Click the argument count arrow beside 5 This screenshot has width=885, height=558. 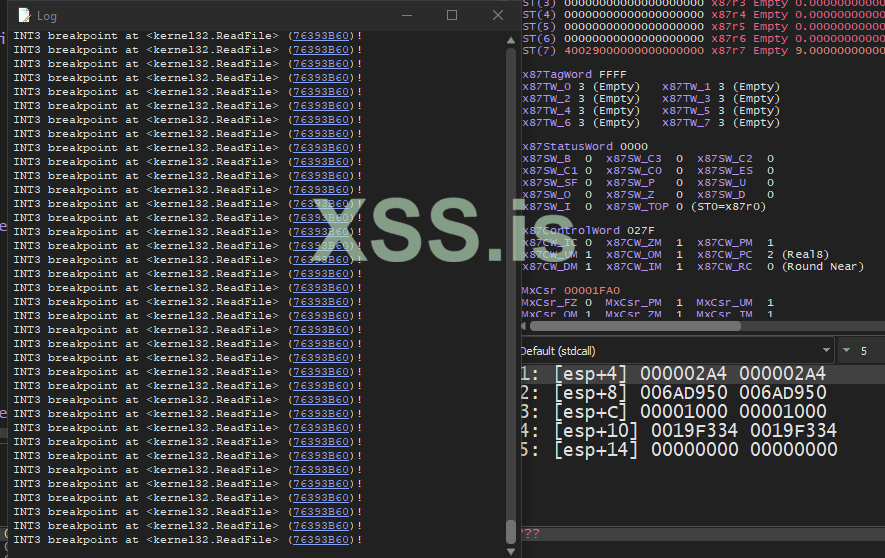pyautogui.click(x=846, y=351)
